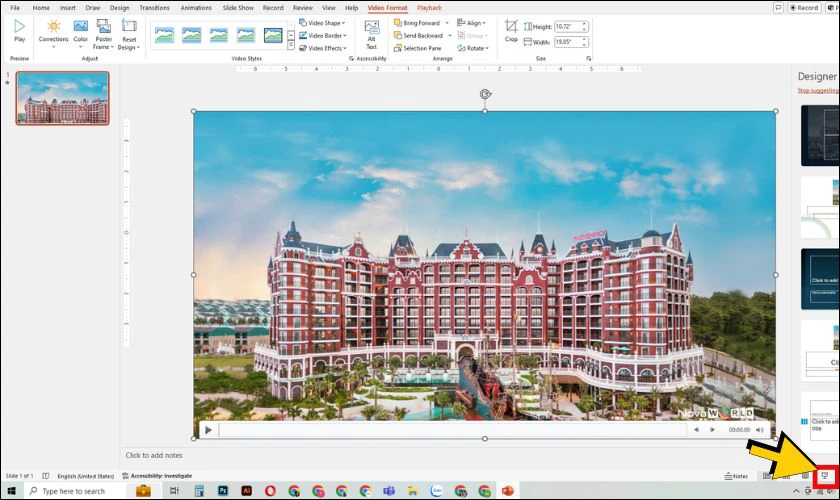Click Bring Forward
This screenshot has height=500, width=840.
coord(417,23)
